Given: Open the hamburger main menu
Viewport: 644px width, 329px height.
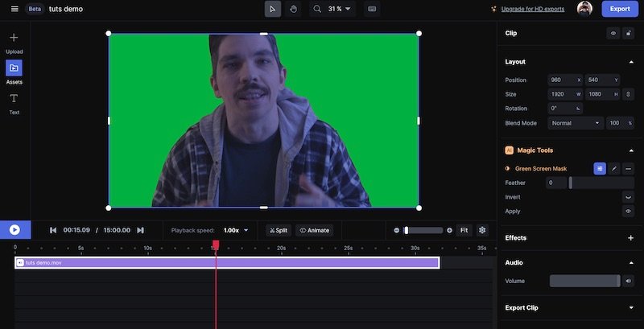Looking at the screenshot, I should (14, 9).
